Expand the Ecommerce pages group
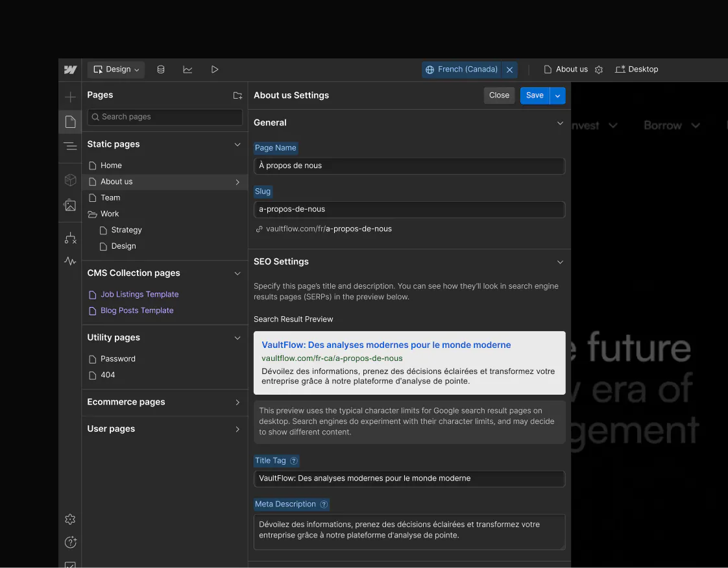The image size is (728, 568). (x=237, y=402)
